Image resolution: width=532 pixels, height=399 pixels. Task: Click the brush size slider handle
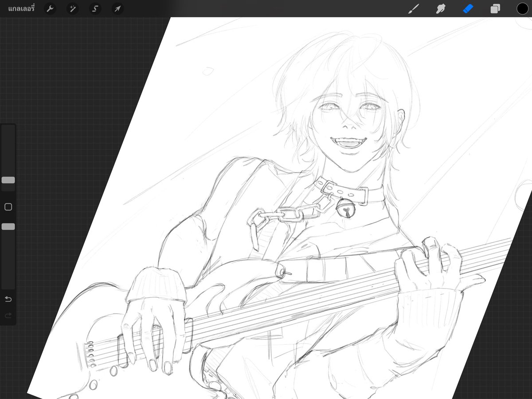[8, 180]
